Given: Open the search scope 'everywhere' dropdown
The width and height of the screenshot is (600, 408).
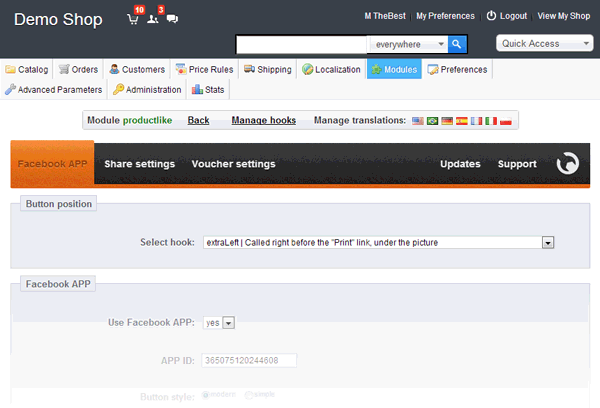Looking at the screenshot, I should 407,45.
